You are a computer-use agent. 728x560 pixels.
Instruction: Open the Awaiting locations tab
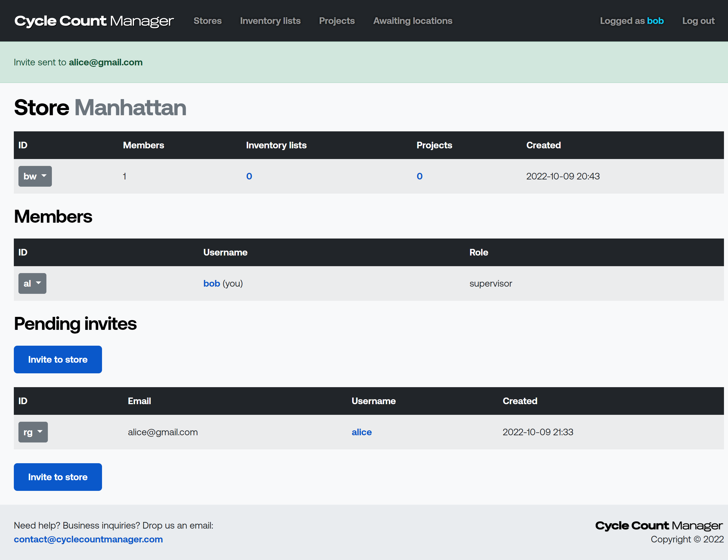pyautogui.click(x=412, y=20)
